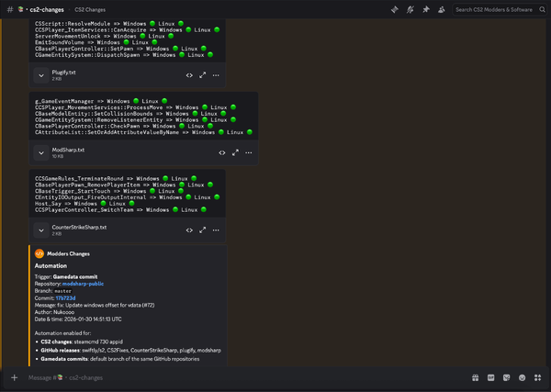The image size is (551, 392).
Task: Click the Date & time 2026-01-30 line
Action: click(x=78, y=319)
